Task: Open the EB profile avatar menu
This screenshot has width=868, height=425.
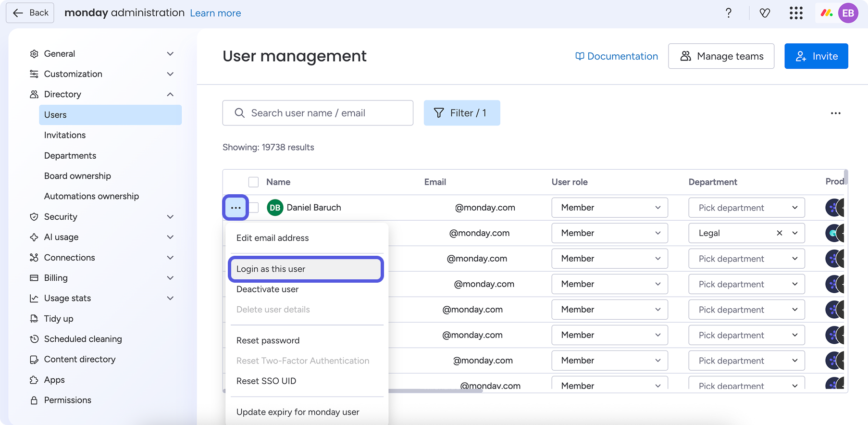Action: 848,13
